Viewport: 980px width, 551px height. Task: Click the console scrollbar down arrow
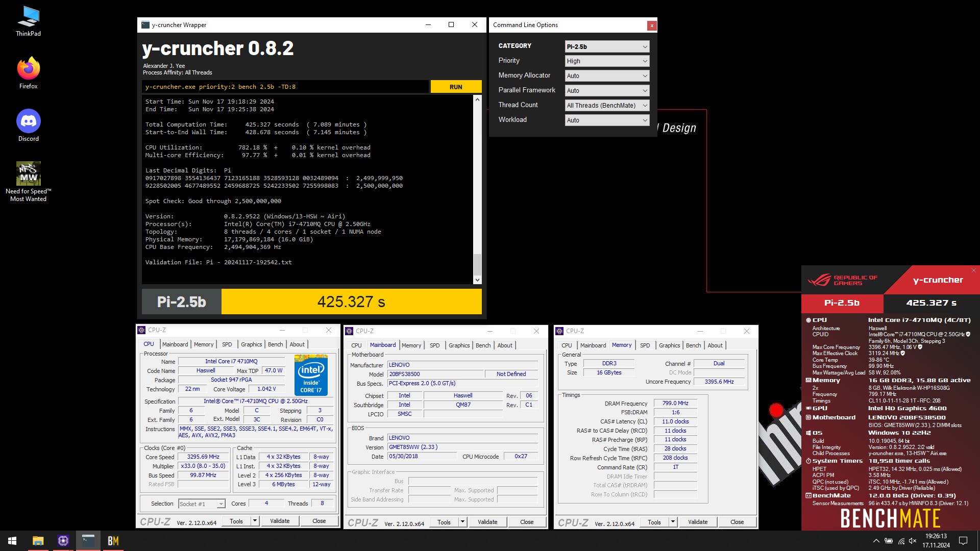477,280
